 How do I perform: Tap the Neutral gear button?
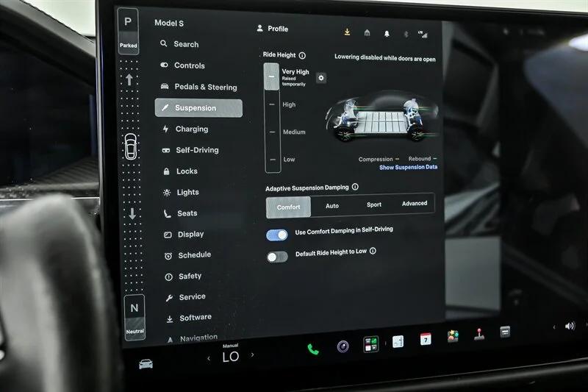135,318
